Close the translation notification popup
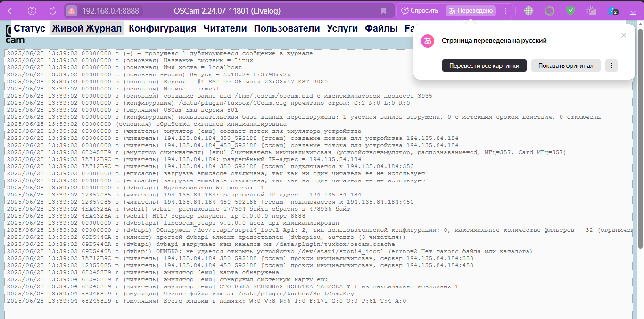Image resolution: width=644 pixels, height=319 pixels. click(x=624, y=35)
